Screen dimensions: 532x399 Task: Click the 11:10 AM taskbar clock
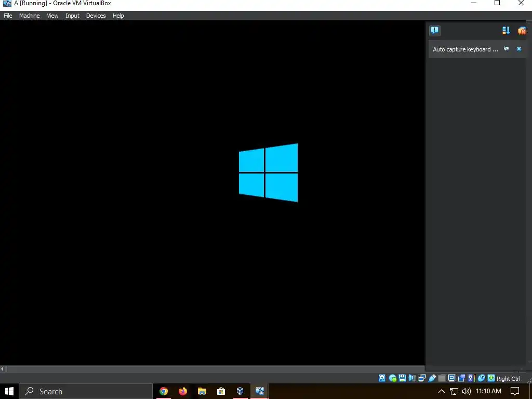(x=488, y=391)
